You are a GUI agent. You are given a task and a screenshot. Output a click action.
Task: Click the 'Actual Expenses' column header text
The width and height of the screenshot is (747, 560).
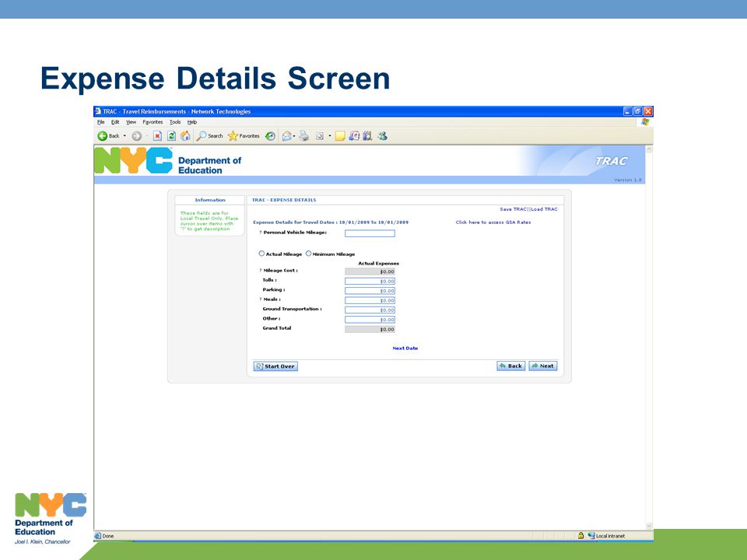379,264
